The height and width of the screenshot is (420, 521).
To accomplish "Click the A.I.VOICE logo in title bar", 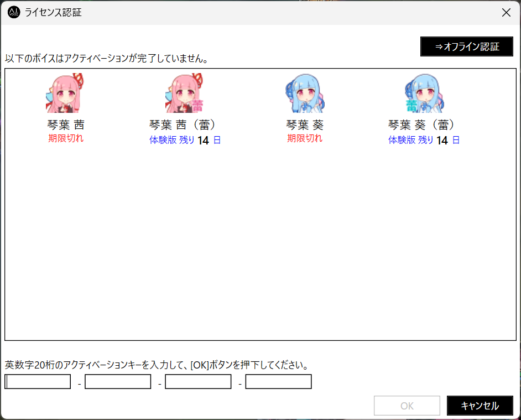I will (14, 12).
